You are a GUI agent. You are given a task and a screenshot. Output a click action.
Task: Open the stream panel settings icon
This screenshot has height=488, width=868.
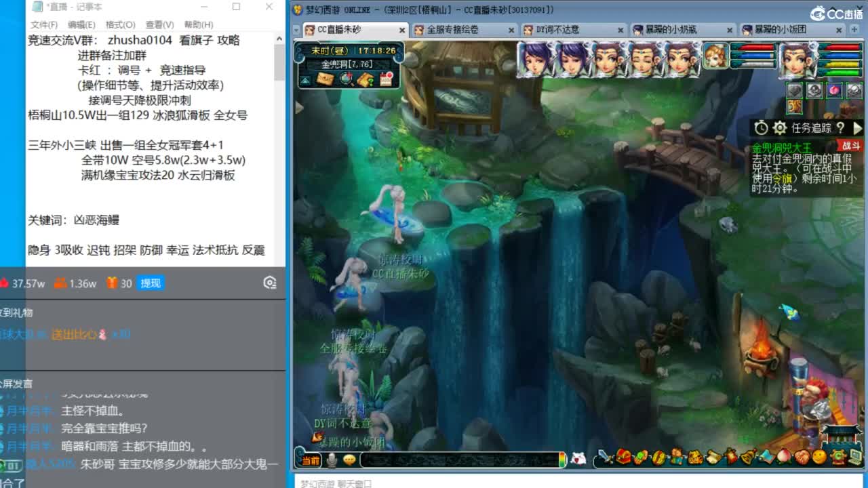(270, 283)
